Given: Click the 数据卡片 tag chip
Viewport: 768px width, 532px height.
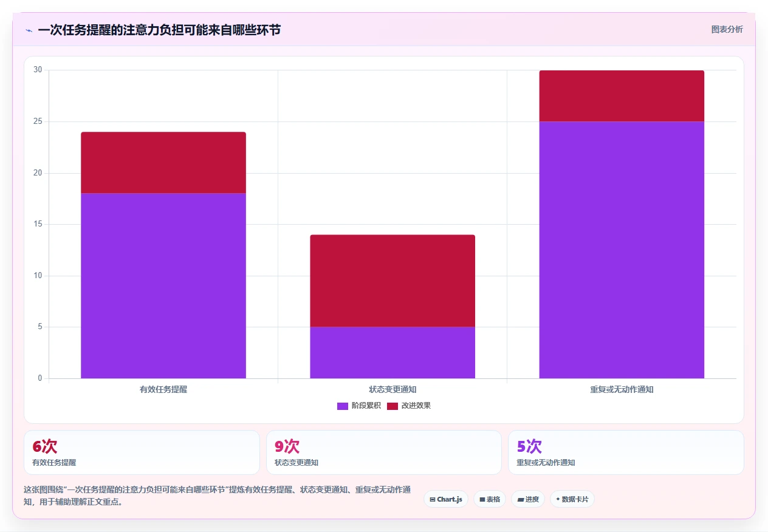Looking at the screenshot, I should [572, 499].
